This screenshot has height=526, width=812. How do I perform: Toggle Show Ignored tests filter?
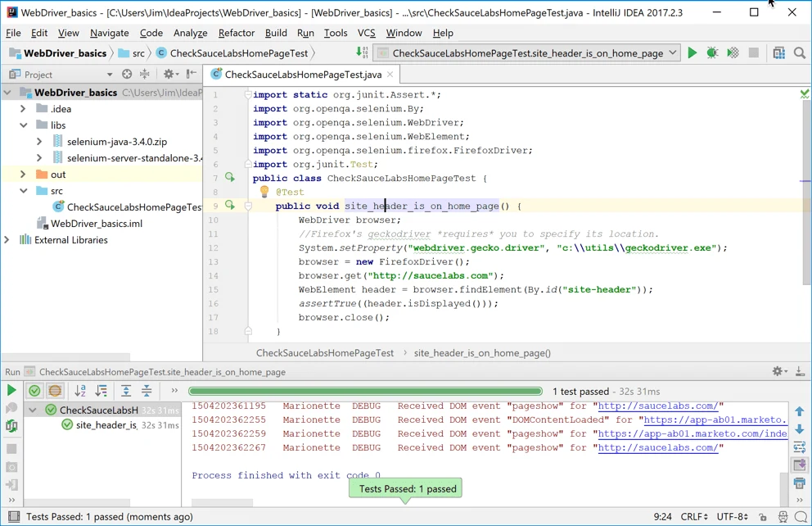coord(56,391)
